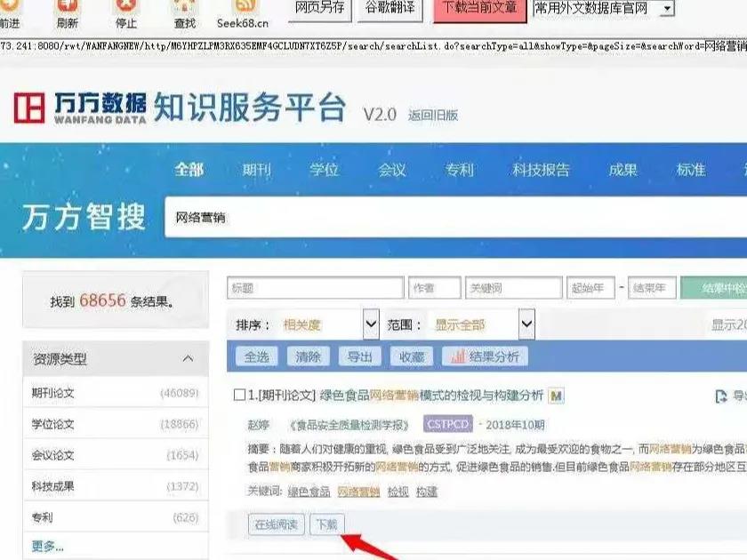Click the 网页另存 button
The width and height of the screenshot is (747, 560).
click(x=319, y=9)
